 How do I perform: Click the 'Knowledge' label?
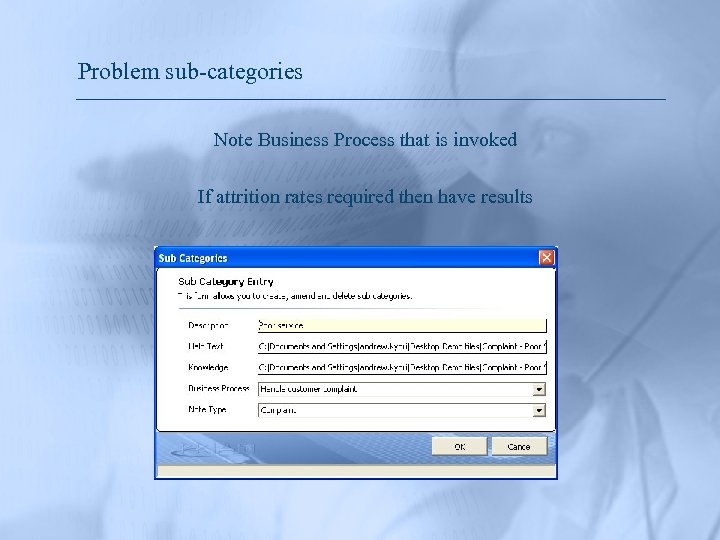coord(208,367)
